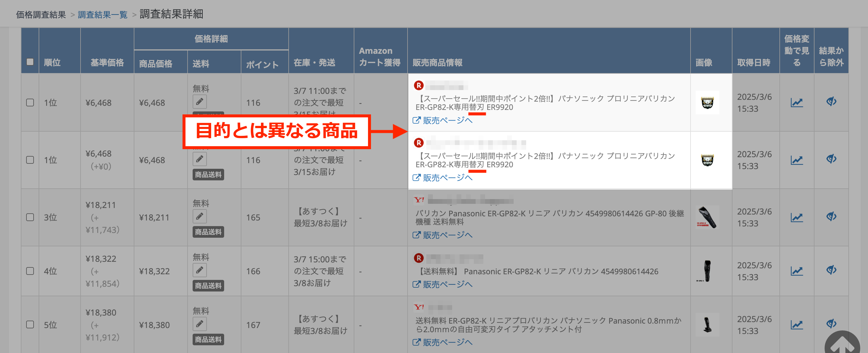The height and width of the screenshot is (353, 868).
Task: Click the 基準価格 column header
Action: coord(107,63)
